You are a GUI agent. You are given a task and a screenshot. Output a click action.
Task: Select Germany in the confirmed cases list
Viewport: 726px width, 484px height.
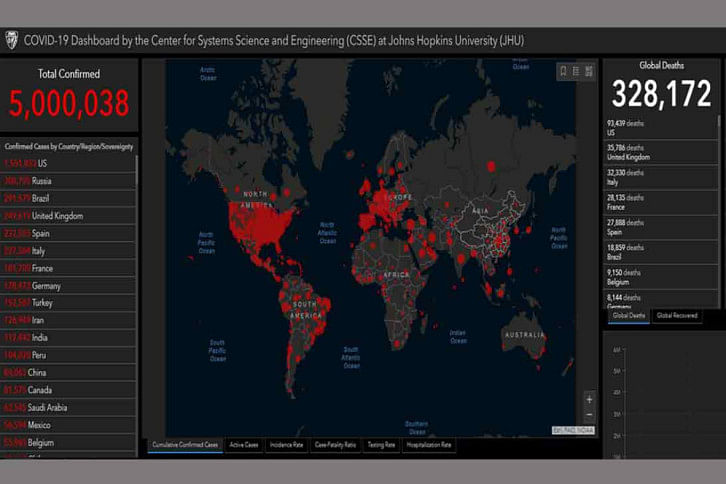(x=68, y=286)
